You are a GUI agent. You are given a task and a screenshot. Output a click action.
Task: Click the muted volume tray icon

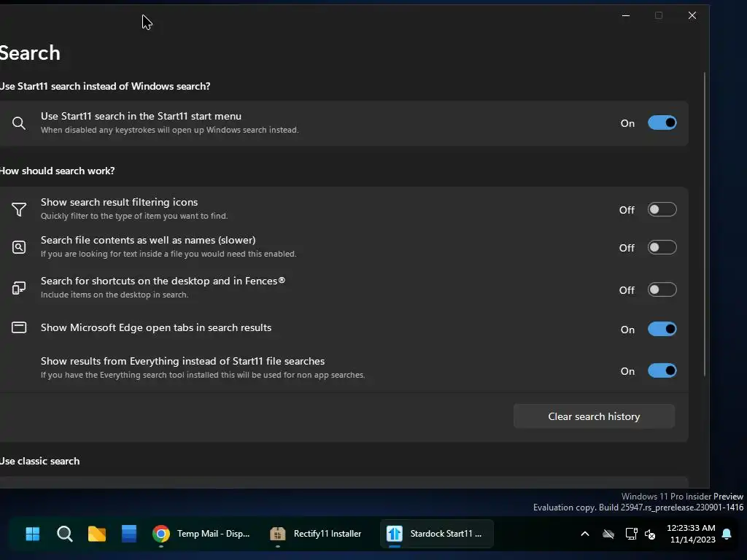tap(650, 534)
